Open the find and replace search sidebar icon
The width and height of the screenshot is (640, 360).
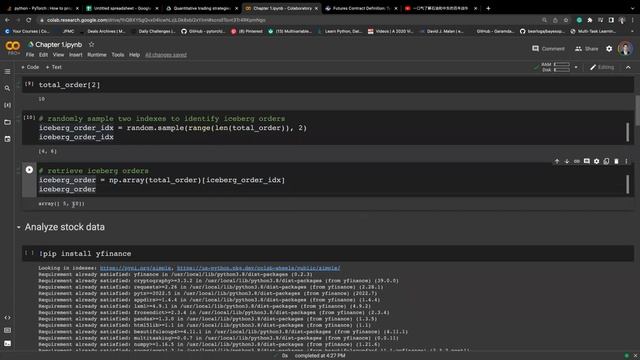tap(7, 88)
